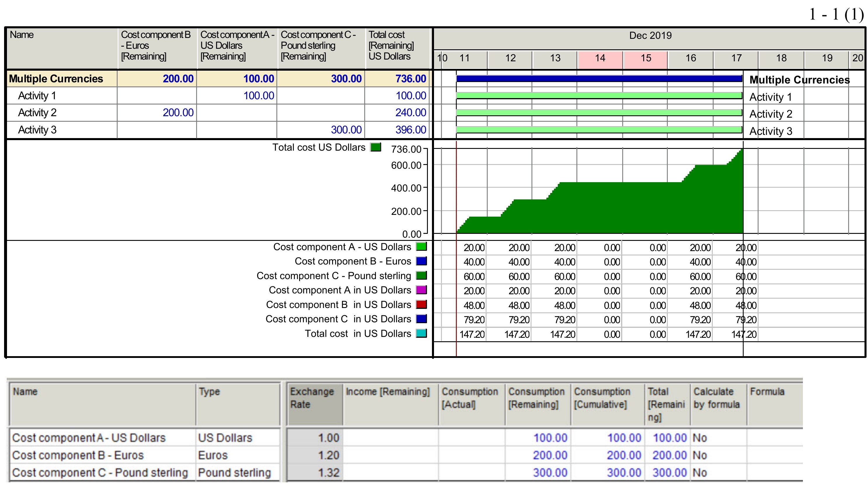The width and height of the screenshot is (868, 496).
Task: Click the cyan Total cost in US Dollars swatch
Action: tap(421, 333)
